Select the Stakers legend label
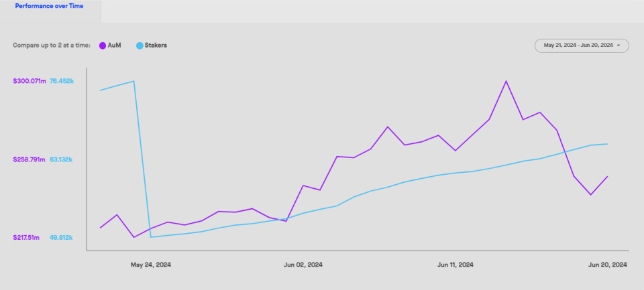The height and width of the screenshot is (290, 644). [156, 46]
